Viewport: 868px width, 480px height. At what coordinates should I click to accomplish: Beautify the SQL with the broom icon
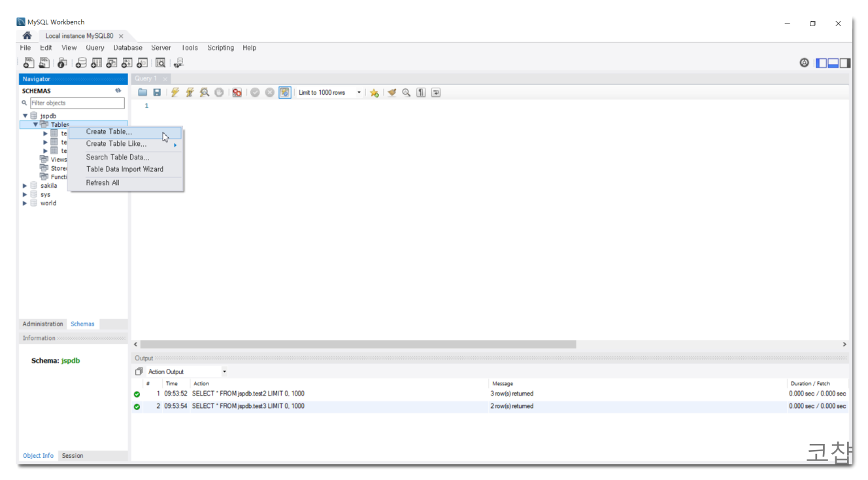392,93
